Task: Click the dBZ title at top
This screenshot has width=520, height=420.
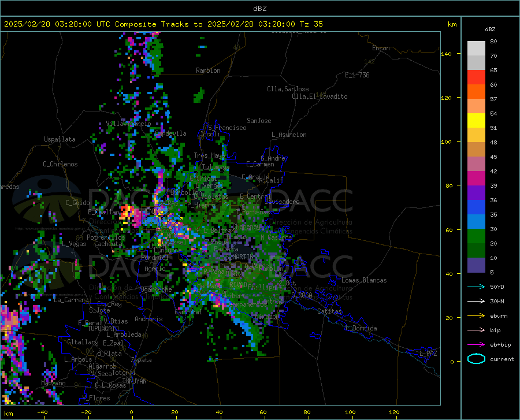Action: point(259,9)
